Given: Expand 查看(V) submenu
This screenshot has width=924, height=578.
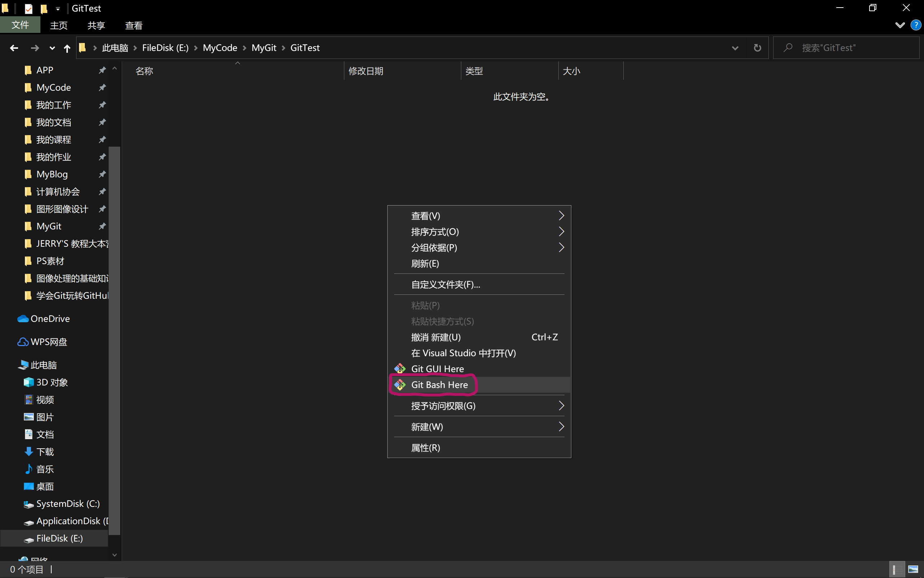Looking at the screenshot, I should 561,216.
